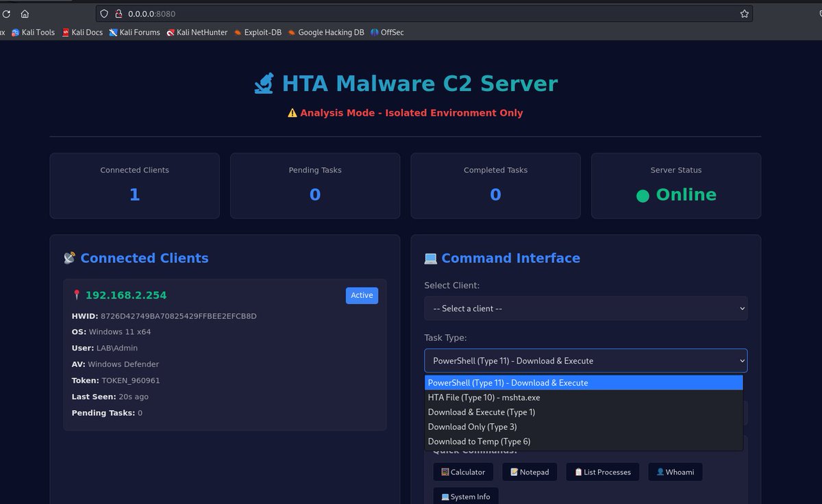Screen dimensions: 822x504
Task: Click the Calculator quick command button
Action: click(463, 472)
